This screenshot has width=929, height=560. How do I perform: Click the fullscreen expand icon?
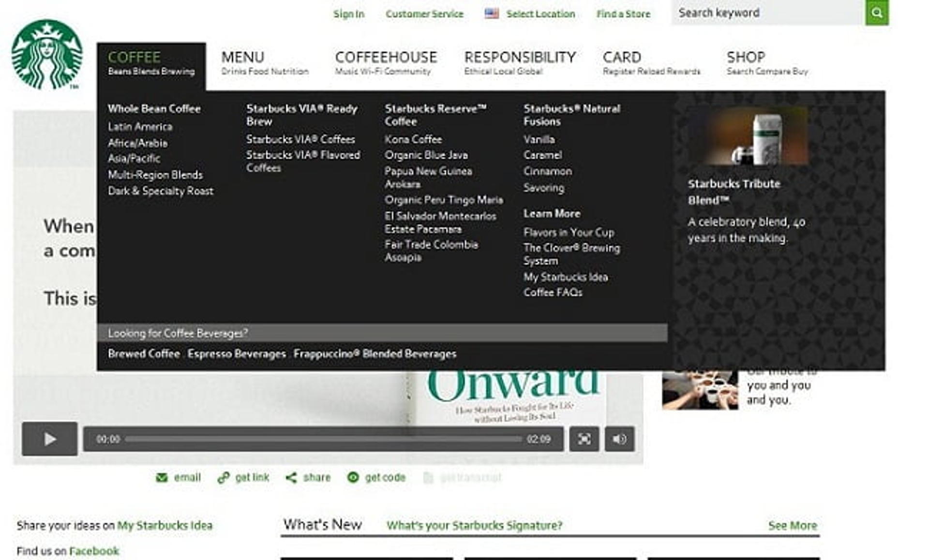[583, 439]
